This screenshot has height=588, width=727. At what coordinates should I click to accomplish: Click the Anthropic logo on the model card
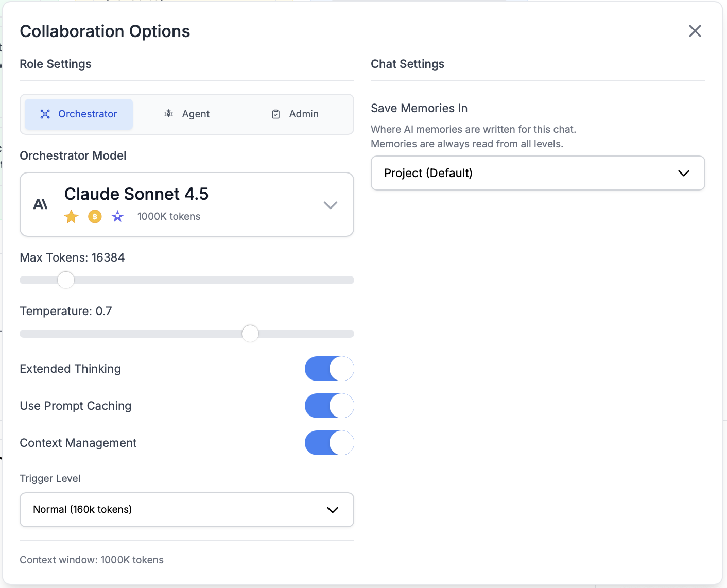point(40,203)
